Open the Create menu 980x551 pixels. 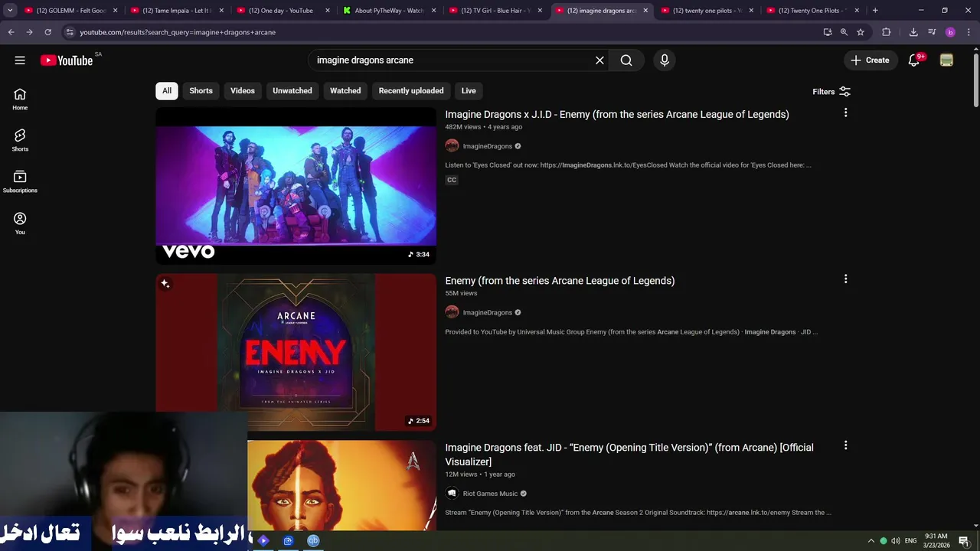click(870, 60)
